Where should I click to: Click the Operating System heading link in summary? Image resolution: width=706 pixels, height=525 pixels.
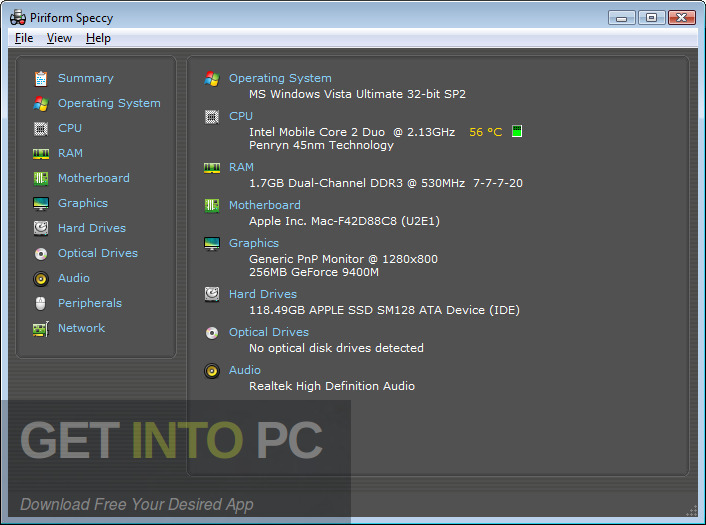click(x=280, y=78)
